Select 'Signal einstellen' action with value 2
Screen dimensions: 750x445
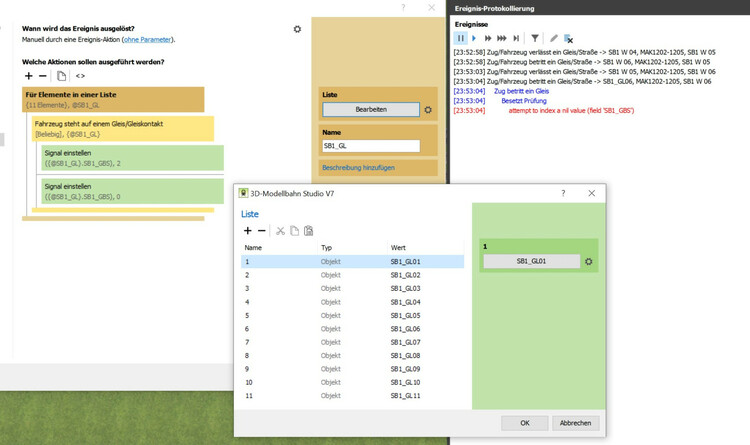point(132,158)
